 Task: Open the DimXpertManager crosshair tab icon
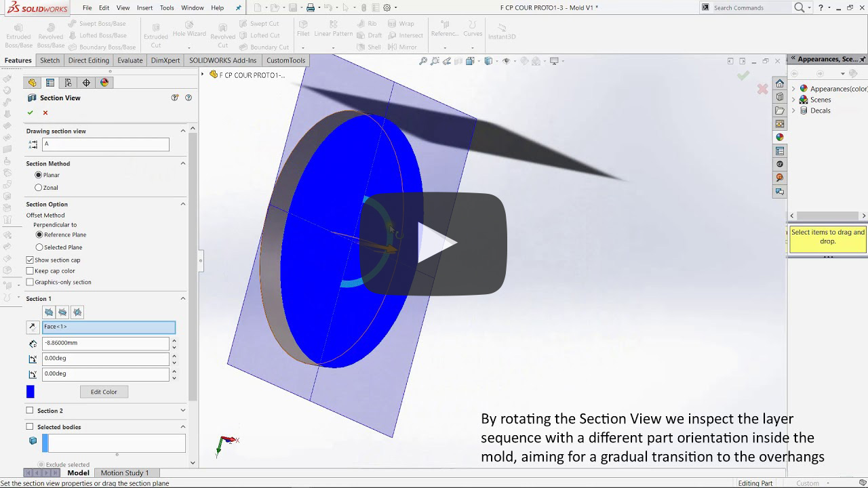click(86, 83)
